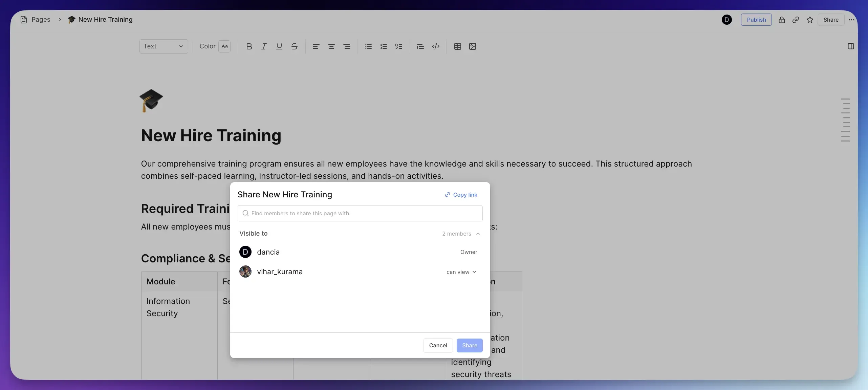The image size is (868, 390).
Task: Toggle underline formatting
Action: click(279, 46)
